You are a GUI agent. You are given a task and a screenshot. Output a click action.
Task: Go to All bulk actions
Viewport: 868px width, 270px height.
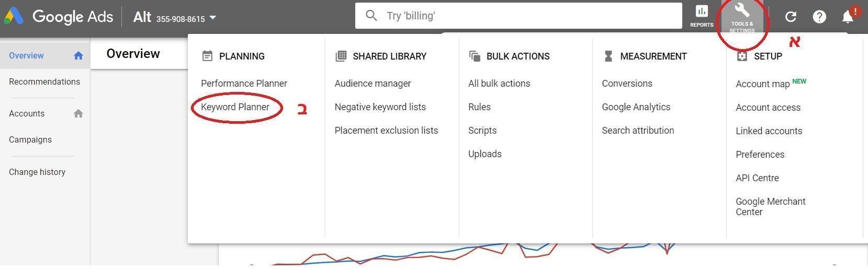coord(499,84)
